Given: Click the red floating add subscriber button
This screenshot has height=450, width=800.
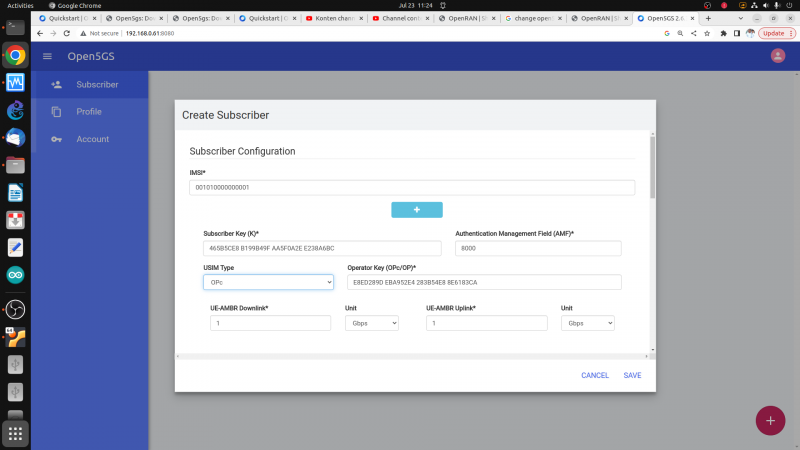Looking at the screenshot, I should coord(769,421).
